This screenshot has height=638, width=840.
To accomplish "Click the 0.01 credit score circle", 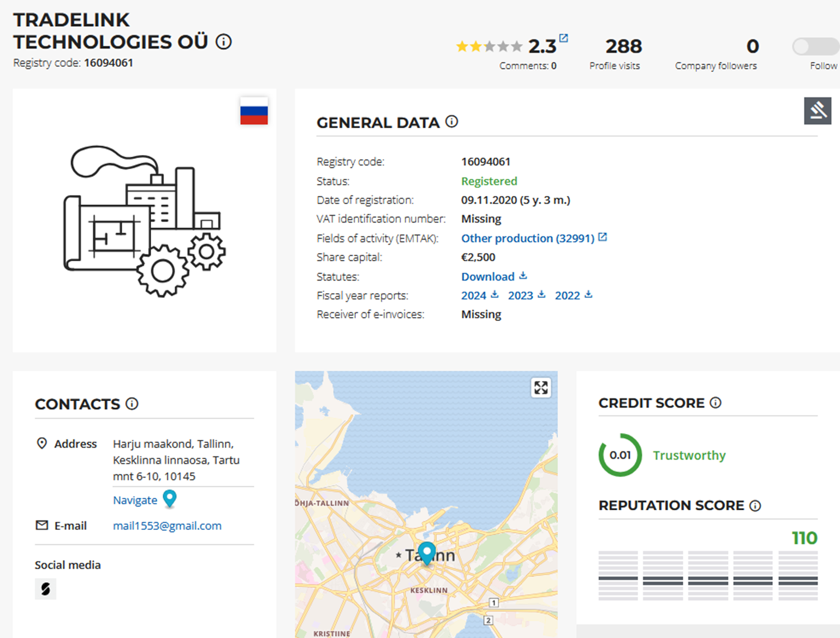I will [x=620, y=455].
